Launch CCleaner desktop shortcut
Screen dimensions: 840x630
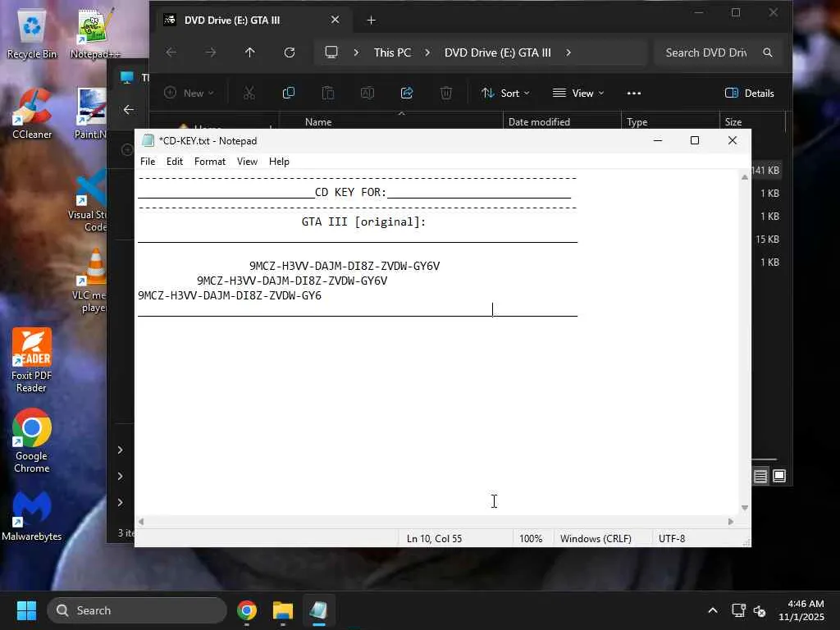pyautogui.click(x=32, y=114)
